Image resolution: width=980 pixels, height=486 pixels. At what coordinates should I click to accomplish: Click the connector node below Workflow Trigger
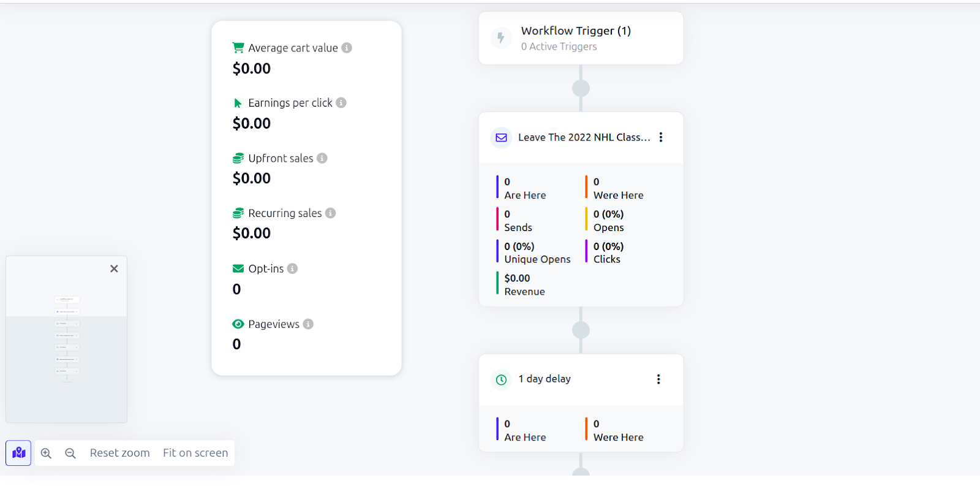click(x=581, y=88)
